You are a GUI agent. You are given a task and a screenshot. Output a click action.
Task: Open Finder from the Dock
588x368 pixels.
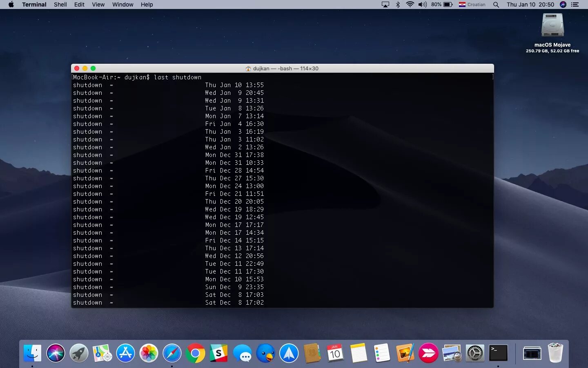[x=32, y=353]
